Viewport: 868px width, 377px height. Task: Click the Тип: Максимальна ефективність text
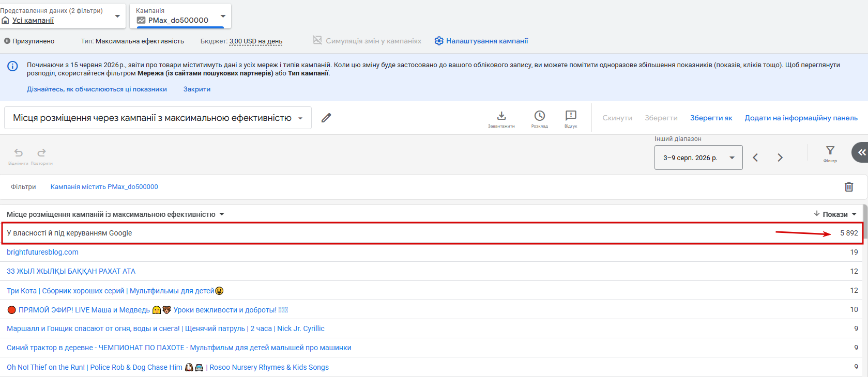pyautogui.click(x=132, y=41)
